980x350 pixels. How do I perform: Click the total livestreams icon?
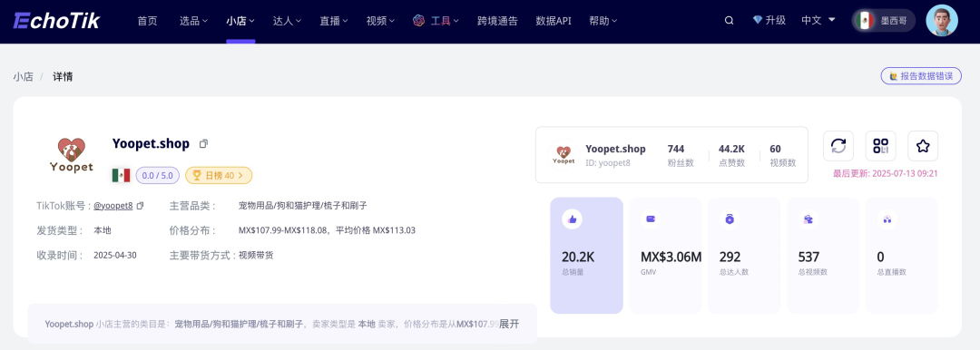coord(887,219)
